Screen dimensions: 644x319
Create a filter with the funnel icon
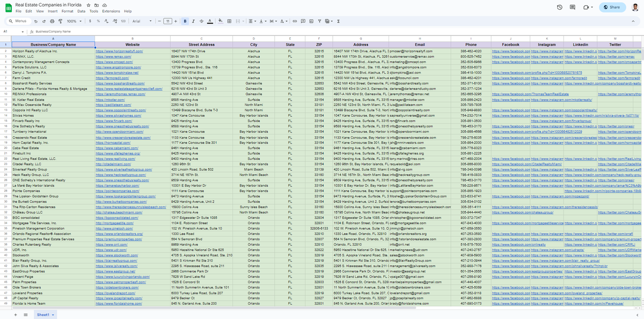pos(319,21)
